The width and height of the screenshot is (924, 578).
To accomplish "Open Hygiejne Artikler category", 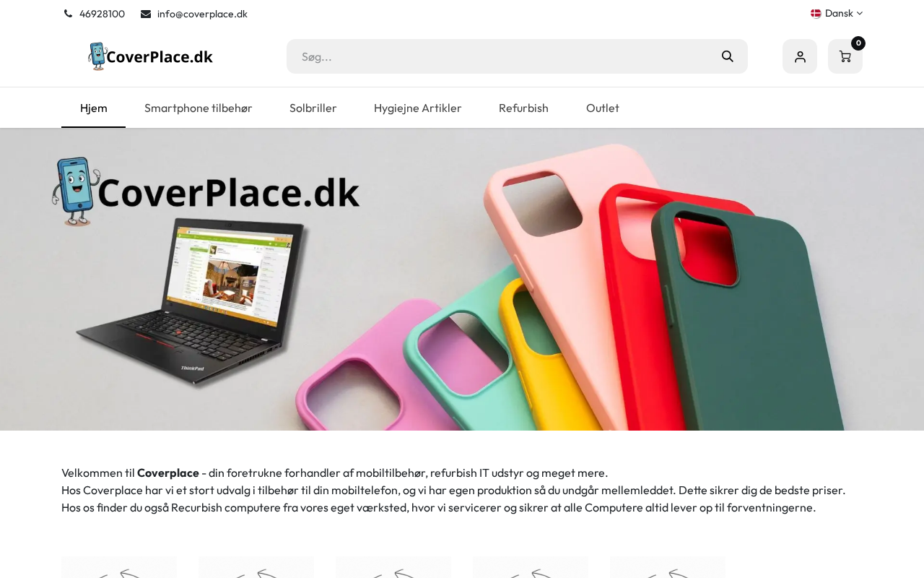I will click(x=418, y=108).
